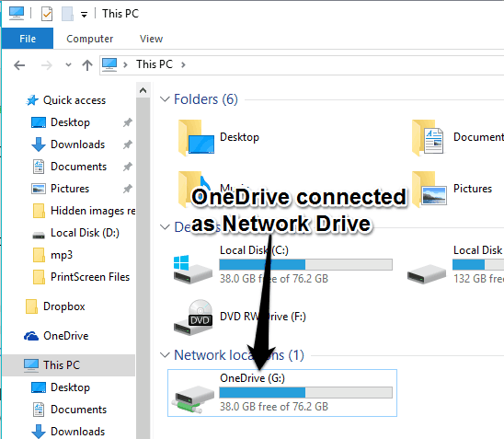Select the Documents folder icon in Folders

[429, 138]
